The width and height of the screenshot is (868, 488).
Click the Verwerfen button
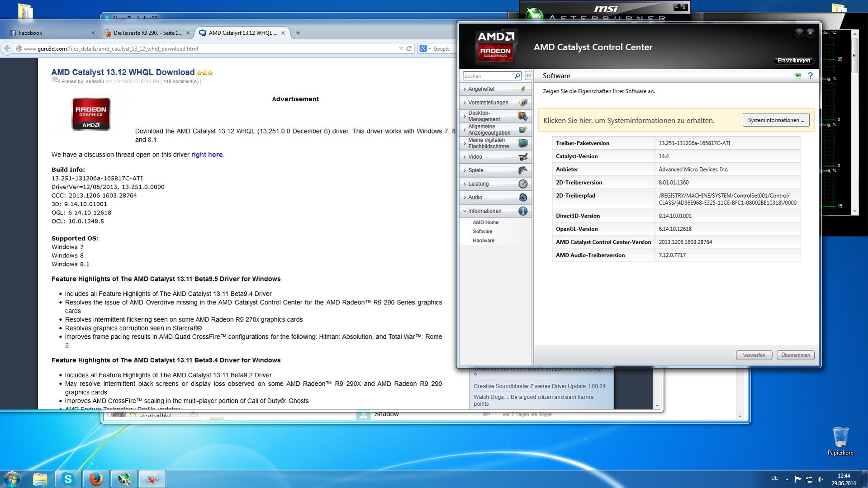754,355
